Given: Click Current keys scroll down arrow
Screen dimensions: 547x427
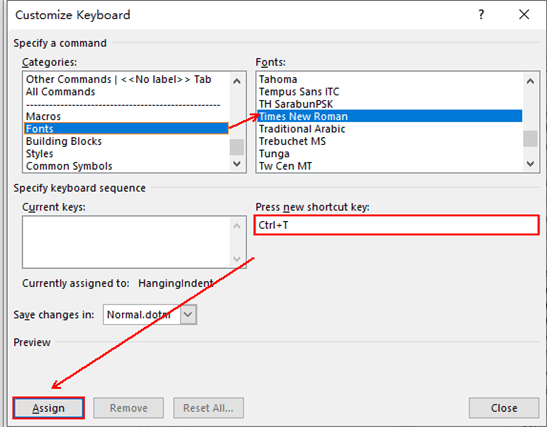Looking at the screenshot, I should tap(237, 259).
